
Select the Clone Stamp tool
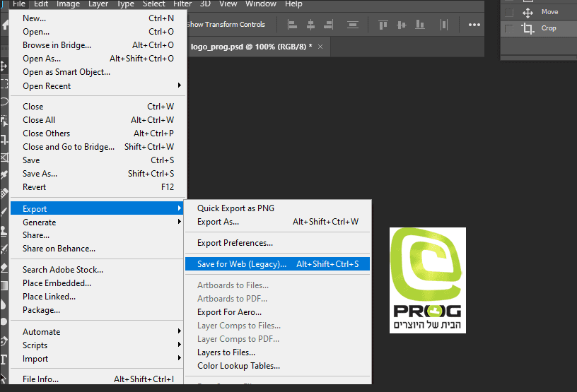tap(4, 230)
